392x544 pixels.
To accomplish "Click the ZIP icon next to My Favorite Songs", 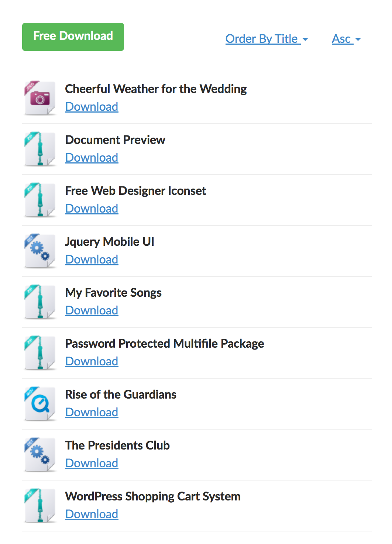I will tap(40, 302).
